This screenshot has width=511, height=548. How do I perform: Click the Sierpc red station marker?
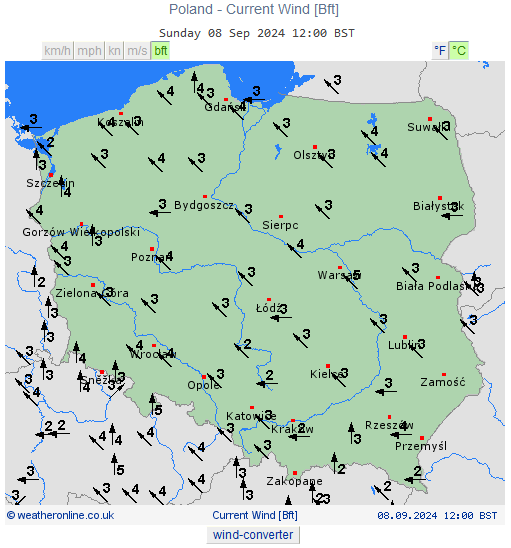[281, 217]
